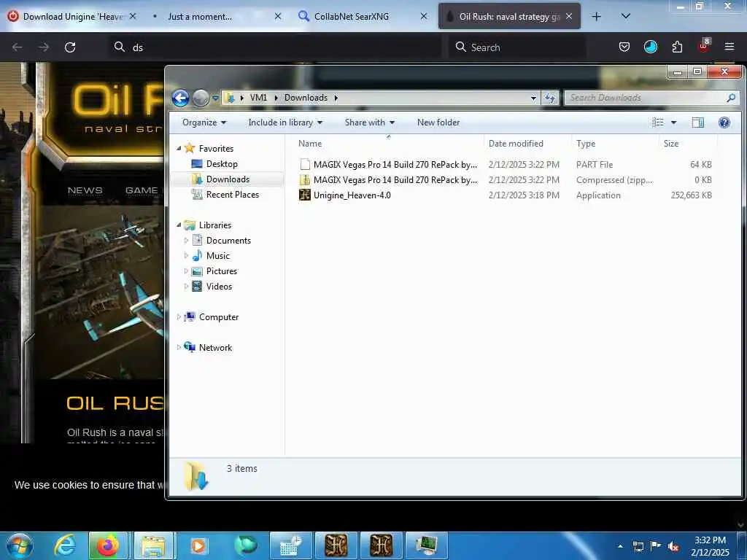Viewport: 747px width, 560px height.
Task: Click the blue circular toolbar icon
Action: 650,47
